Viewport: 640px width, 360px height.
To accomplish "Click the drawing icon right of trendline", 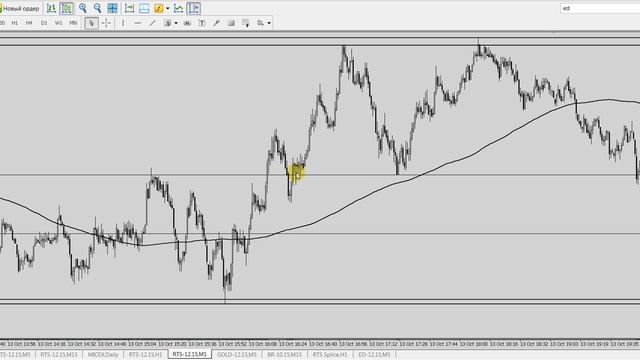I will (167, 23).
